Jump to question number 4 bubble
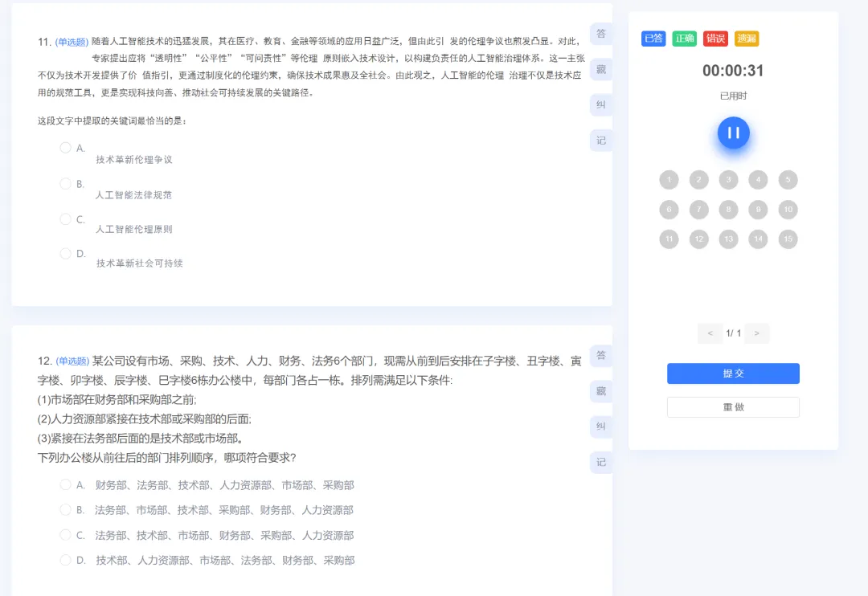Viewport: 868px width, 596px height. click(758, 179)
